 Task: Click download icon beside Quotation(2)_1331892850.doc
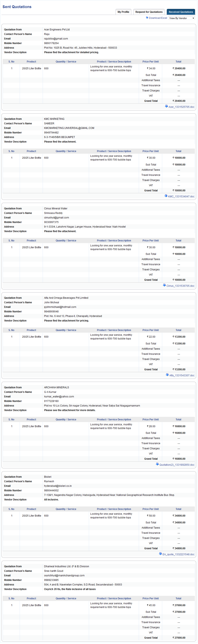point(157,464)
